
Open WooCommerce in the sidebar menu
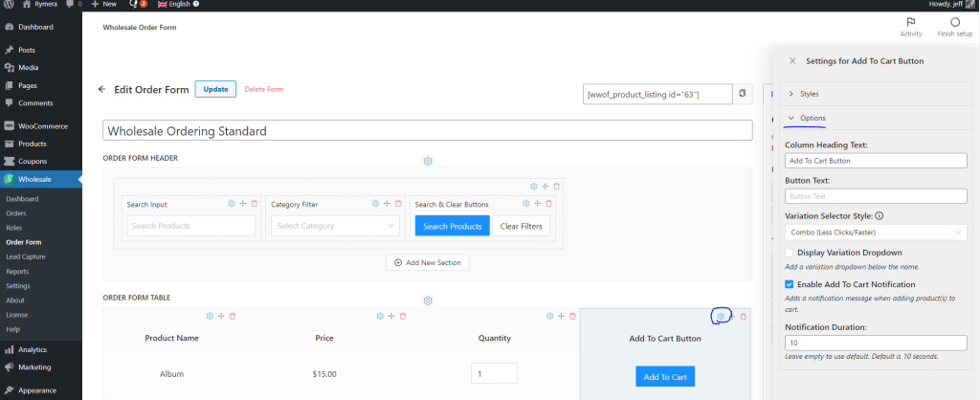43,126
